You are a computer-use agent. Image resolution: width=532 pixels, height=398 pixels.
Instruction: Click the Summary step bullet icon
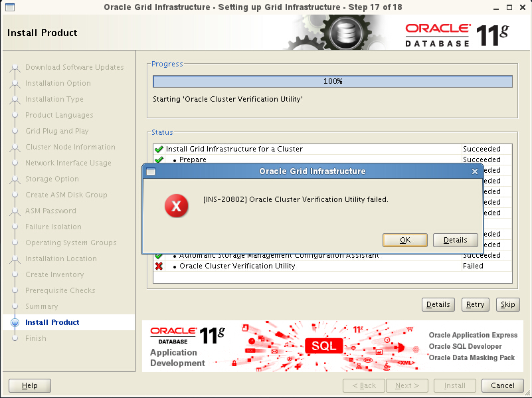click(15, 306)
